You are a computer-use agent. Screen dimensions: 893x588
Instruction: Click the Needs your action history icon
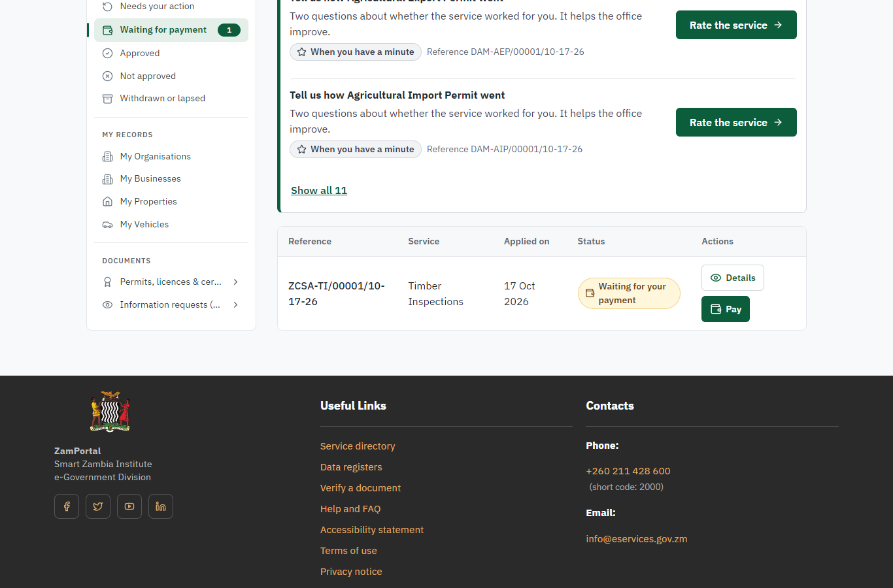pos(108,7)
